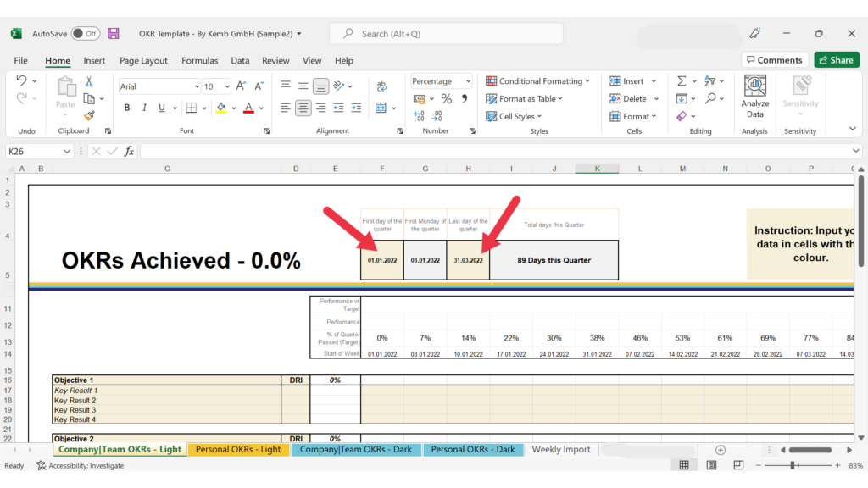Click the Insert Function fx icon
Viewport: 868px width, 488px height.
(129, 151)
